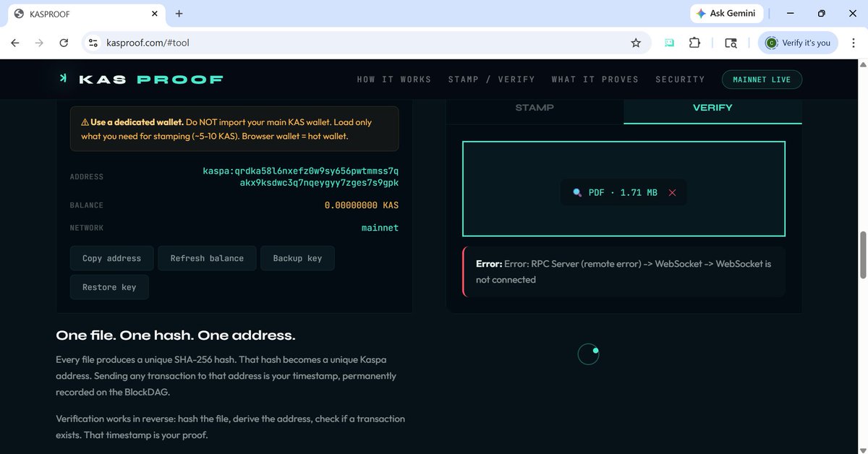The height and width of the screenshot is (454, 868).
Task: Open WHAT IT PROVES nav item
Action: [x=595, y=80]
